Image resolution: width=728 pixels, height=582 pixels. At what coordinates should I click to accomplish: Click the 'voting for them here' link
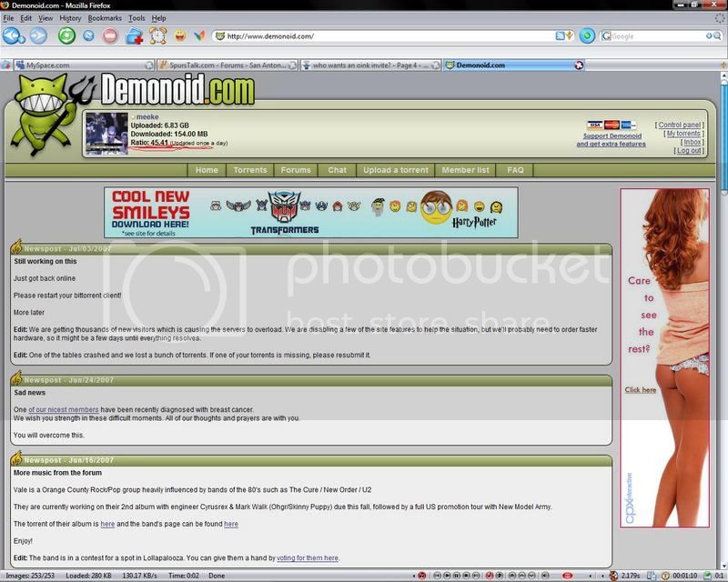click(308, 557)
